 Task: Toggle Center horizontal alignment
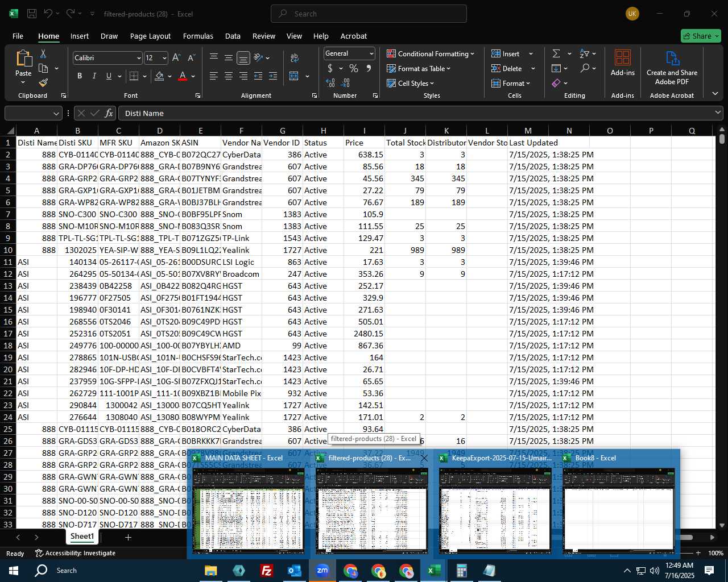[229, 76]
